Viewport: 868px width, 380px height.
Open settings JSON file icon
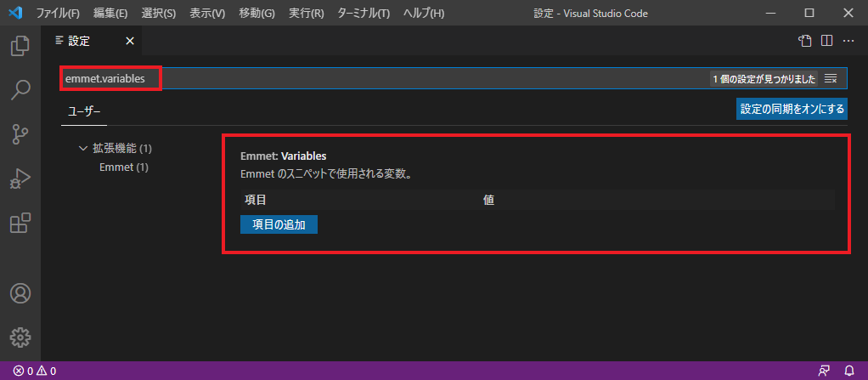coord(807,41)
